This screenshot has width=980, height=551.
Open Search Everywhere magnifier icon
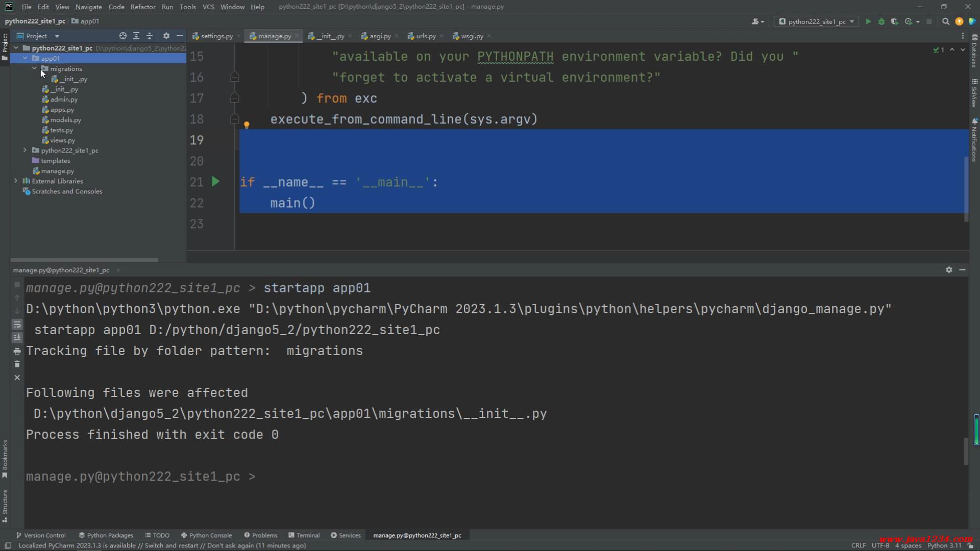tap(946, 21)
